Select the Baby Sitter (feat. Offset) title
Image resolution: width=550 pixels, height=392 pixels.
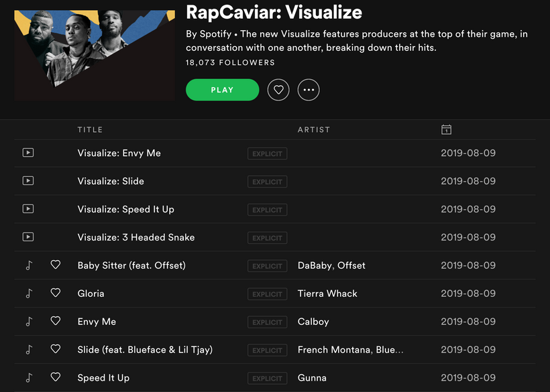coord(131,265)
